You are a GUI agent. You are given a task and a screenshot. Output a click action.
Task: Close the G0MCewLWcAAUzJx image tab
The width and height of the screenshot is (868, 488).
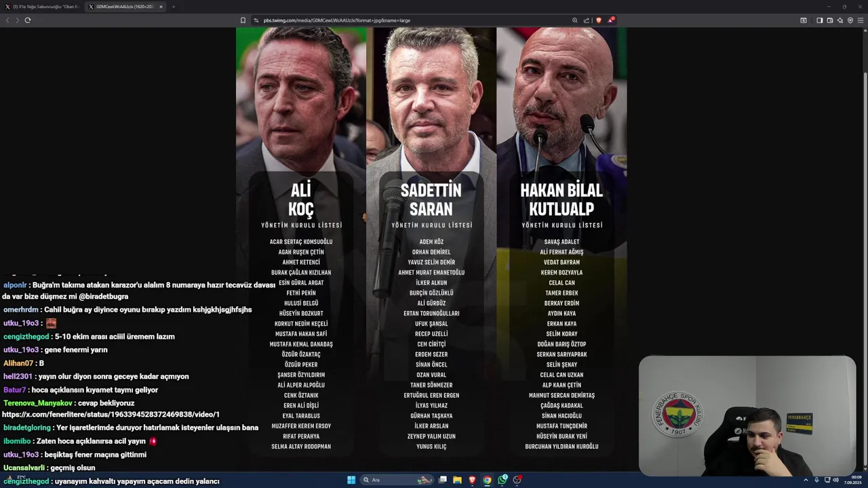[x=161, y=7]
